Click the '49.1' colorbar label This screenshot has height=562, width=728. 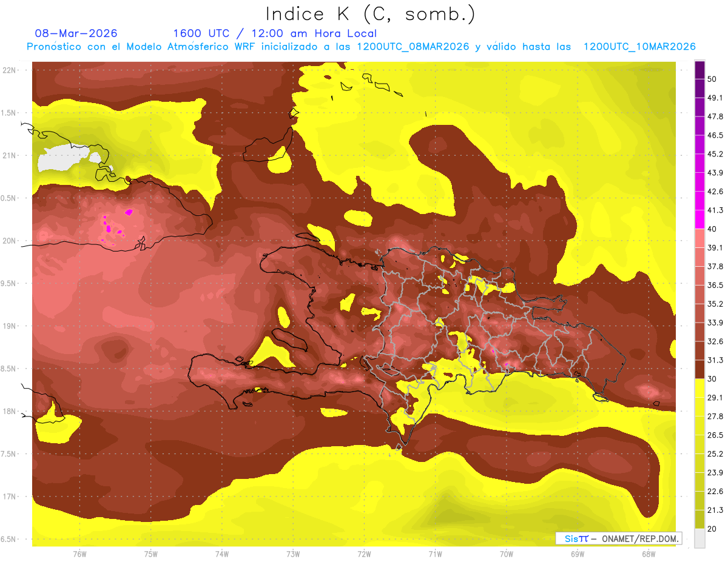[x=715, y=98]
